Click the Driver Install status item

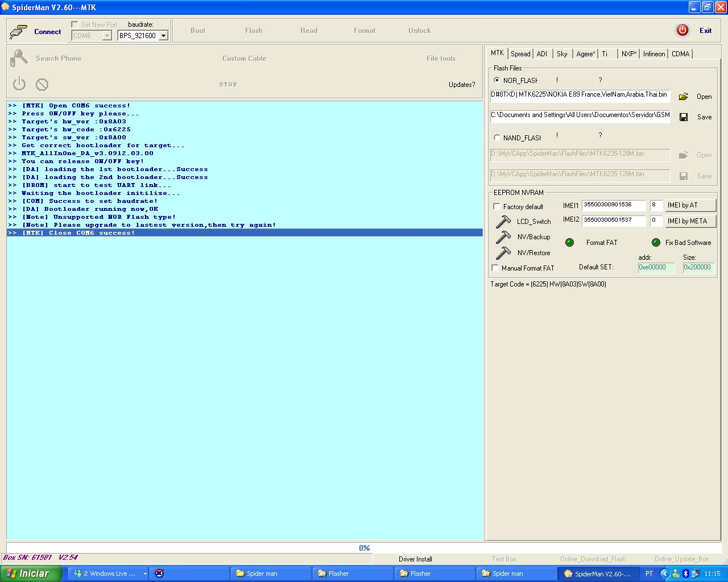[415, 559]
